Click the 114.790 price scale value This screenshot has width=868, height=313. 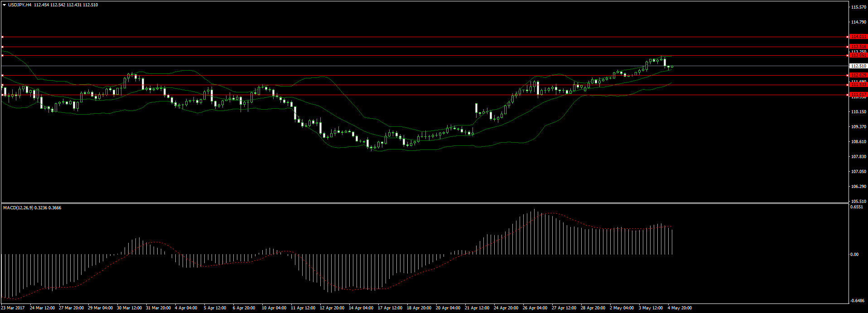[x=859, y=22]
